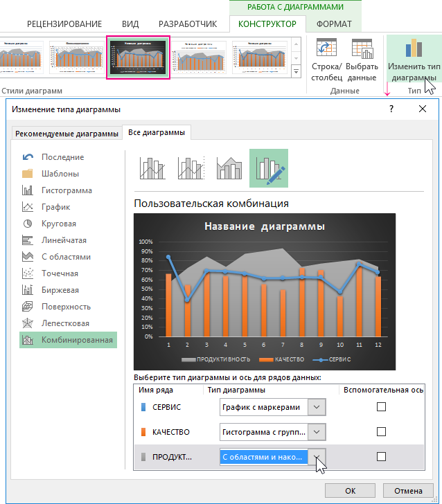Viewport: 442px width, 504px height.
Task: Select the Гистограмма chart category
Action: coord(67,190)
